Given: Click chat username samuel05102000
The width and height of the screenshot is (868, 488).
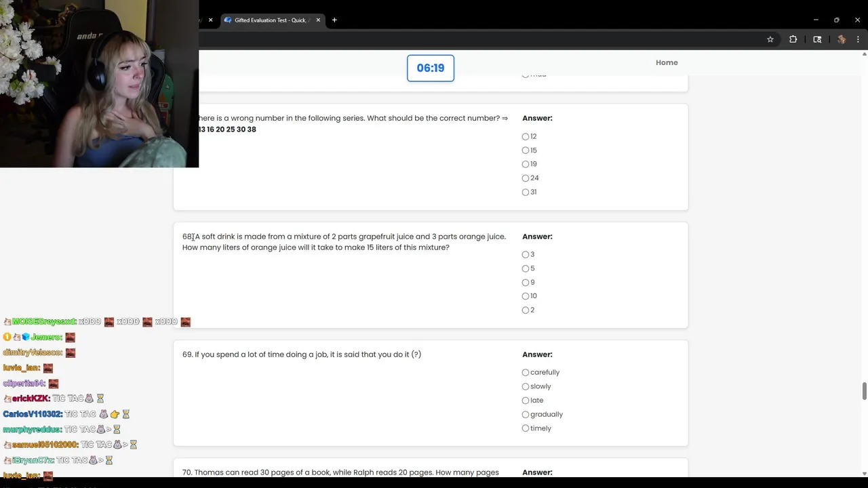Looking at the screenshot, I should click(x=45, y=445).
